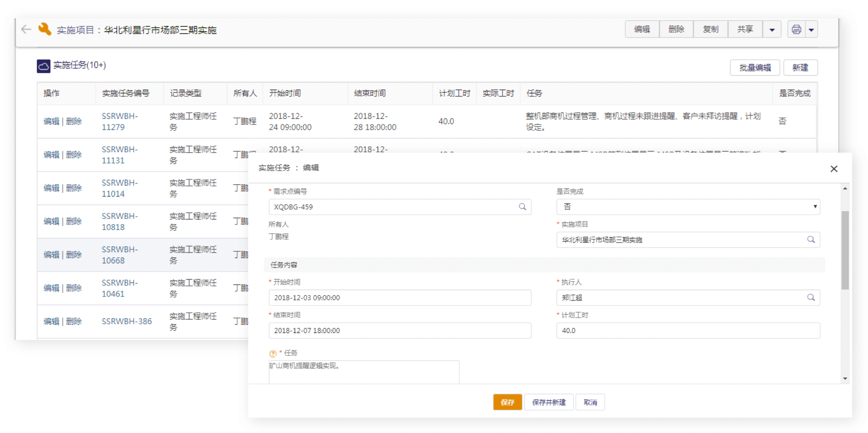Viewport: 868px width, 433px height.
Task: Click the orange 保存 button
Action: (507, 402)
